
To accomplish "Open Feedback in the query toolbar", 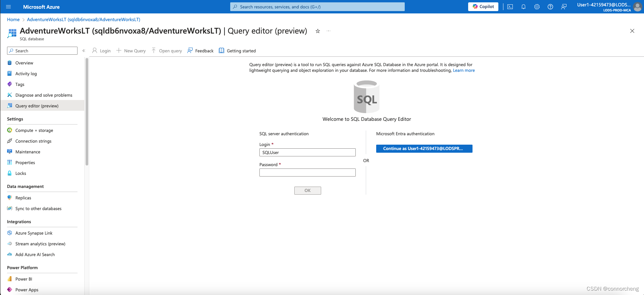I will [x=200, y=51].
